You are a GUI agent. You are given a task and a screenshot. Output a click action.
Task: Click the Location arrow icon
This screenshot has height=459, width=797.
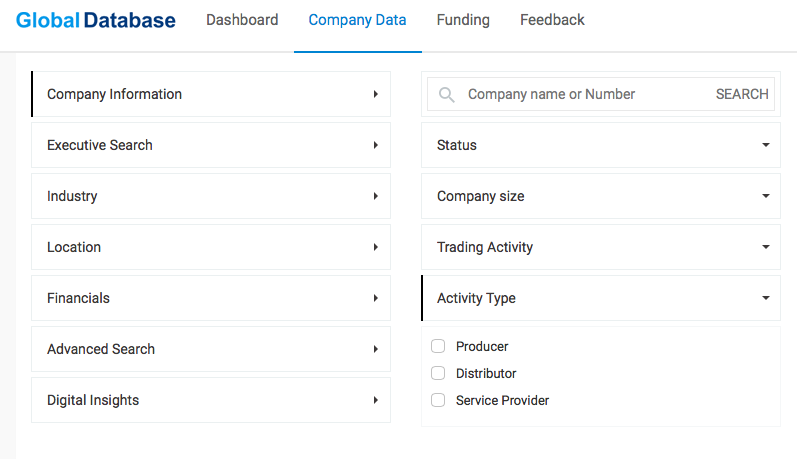375,247
